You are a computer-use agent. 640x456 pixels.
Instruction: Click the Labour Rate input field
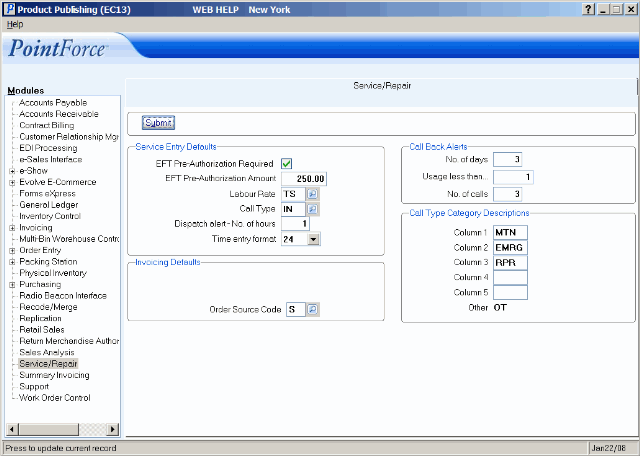293,194
